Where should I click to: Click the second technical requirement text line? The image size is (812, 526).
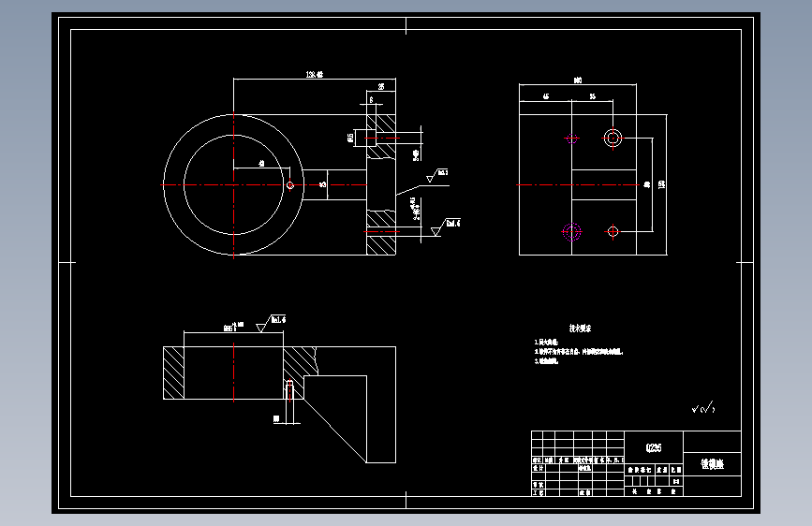pyautogui.click(x=579, y=352)
